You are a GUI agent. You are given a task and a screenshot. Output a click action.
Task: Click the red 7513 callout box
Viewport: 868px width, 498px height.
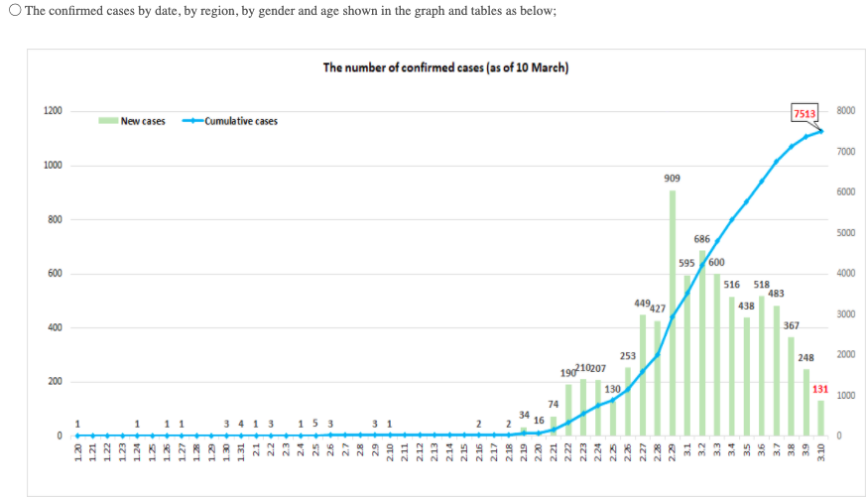[805, 114]
